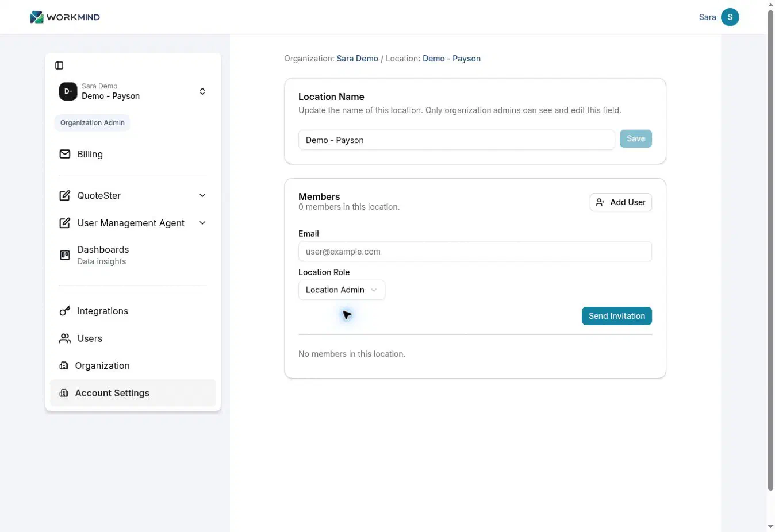Click the QuoteSter edit icon
This screenshot has height=532, width=775.
pyautogui.click(x=65, y=195)
